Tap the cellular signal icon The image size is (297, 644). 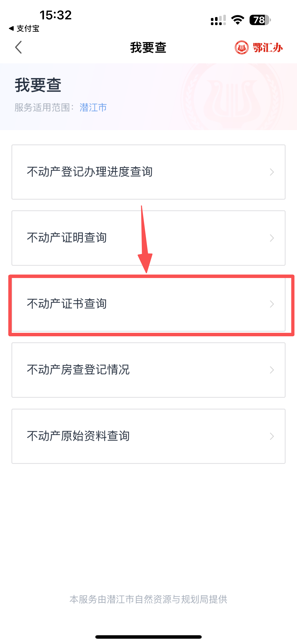click(218, 20)
